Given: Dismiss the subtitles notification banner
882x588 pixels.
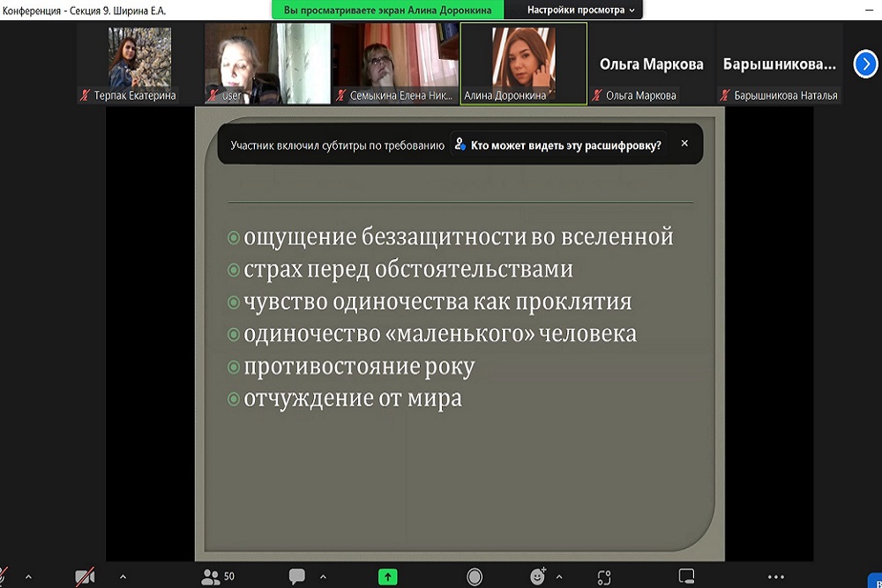Looking at the screenshot, I should 684,144.
